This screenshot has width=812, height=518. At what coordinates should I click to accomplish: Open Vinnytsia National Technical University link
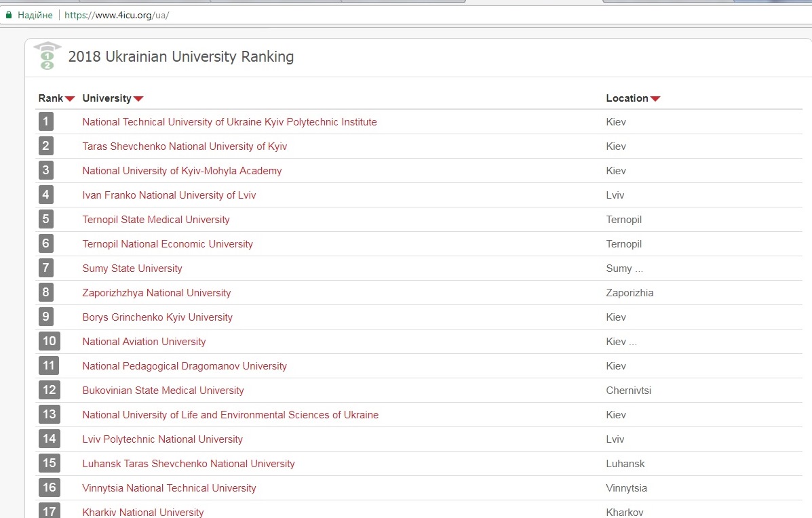(169, 488)
